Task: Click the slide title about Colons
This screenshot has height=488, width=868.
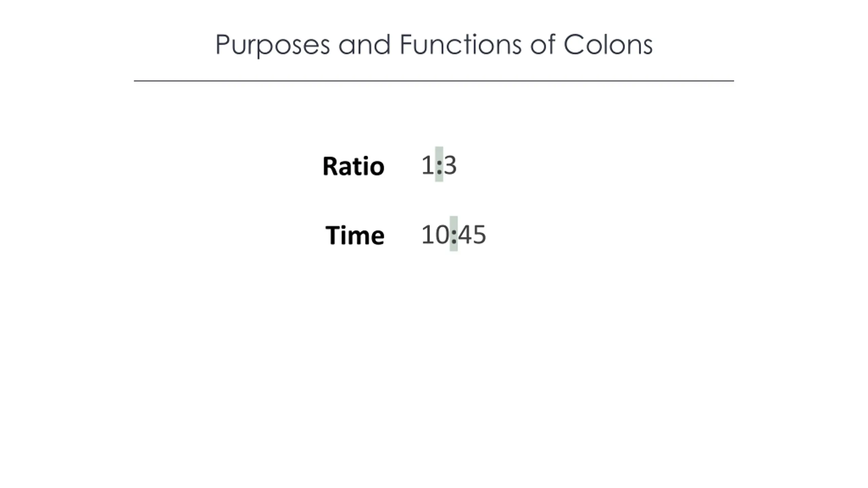Action: coord(434,45)
